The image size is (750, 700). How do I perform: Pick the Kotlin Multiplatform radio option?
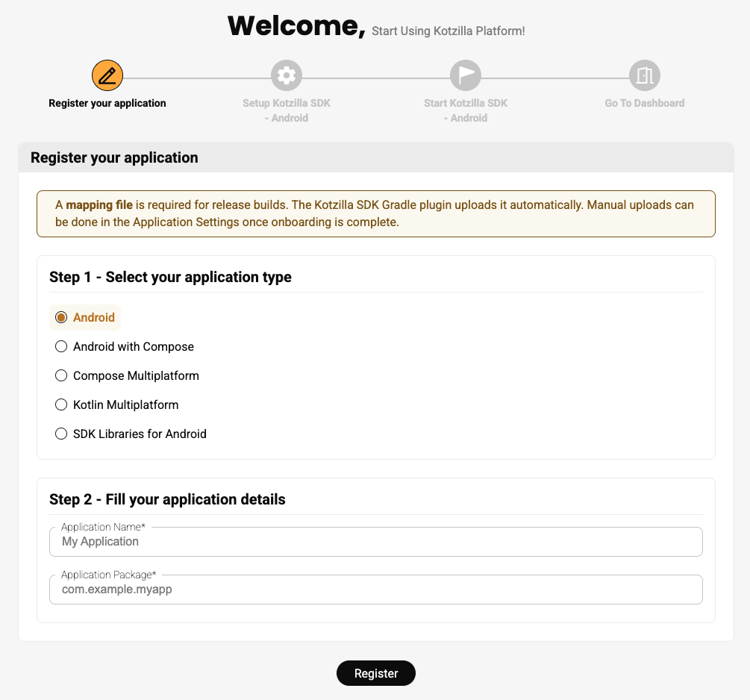(x=62, y=405)
